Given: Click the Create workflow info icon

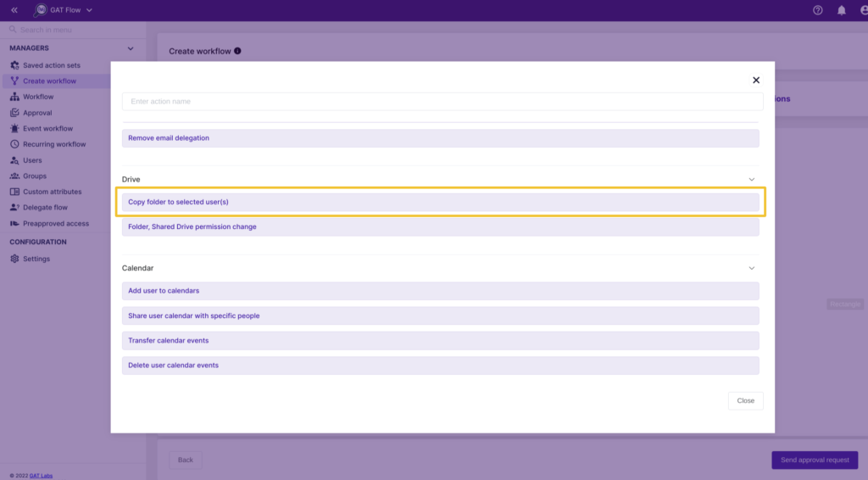Looking at the screenshot, I should [x=237, y=51].
